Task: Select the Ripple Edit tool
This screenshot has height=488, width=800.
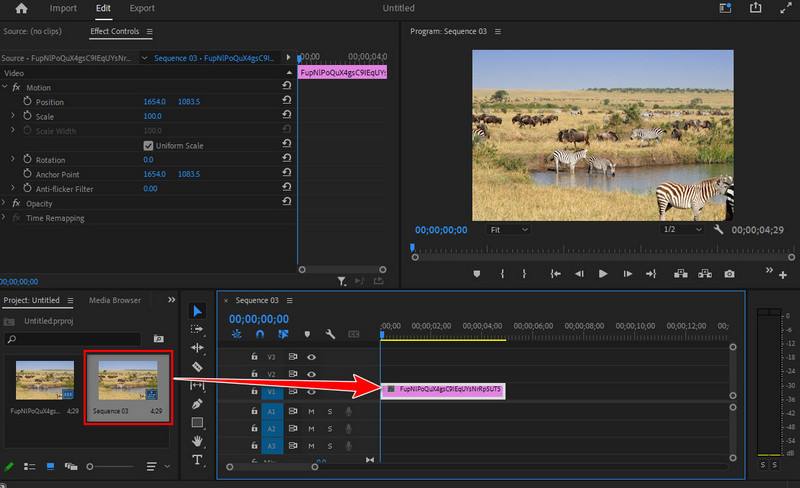Action: [x=197, y=348]
